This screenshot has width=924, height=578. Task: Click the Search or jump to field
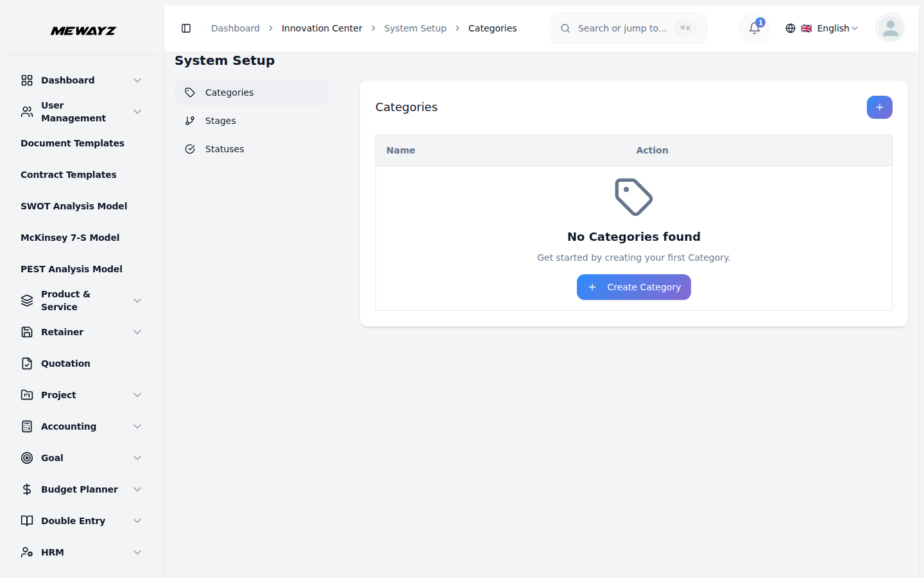tap(622, 28)
